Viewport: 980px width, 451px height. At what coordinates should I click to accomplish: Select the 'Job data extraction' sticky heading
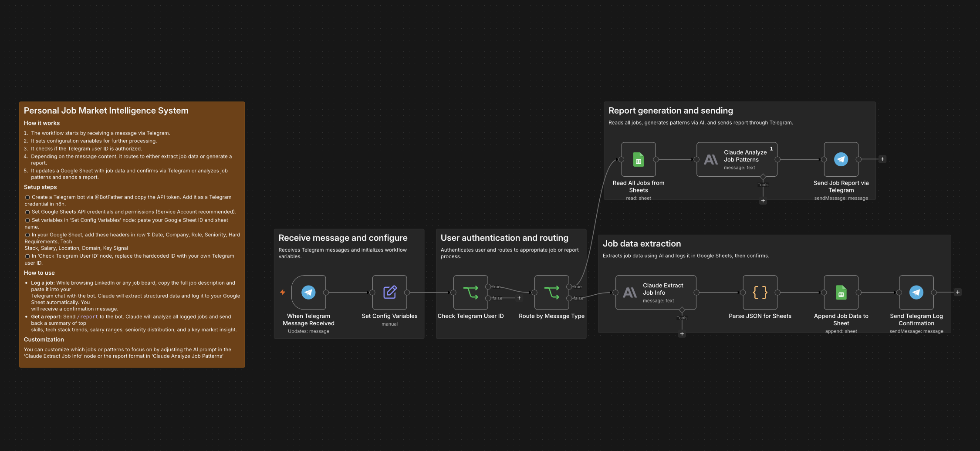[x=642, y=244]
